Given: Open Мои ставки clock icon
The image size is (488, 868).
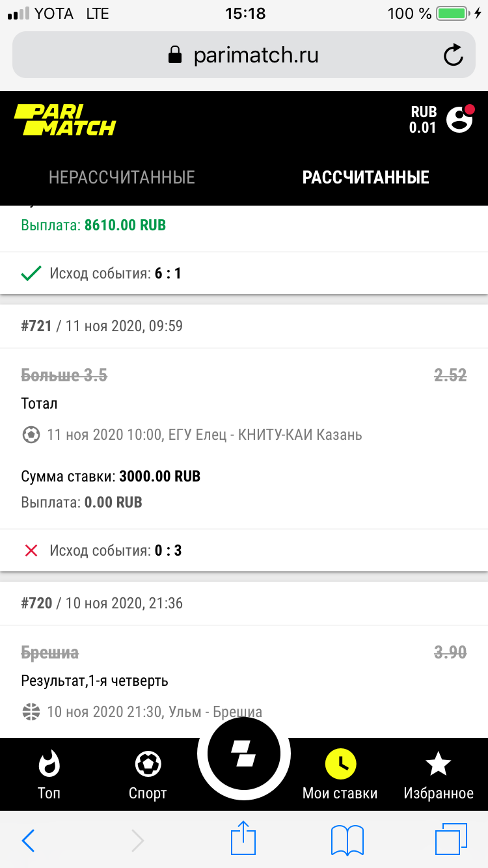Looking at the screenshot, I should [340, 774].
